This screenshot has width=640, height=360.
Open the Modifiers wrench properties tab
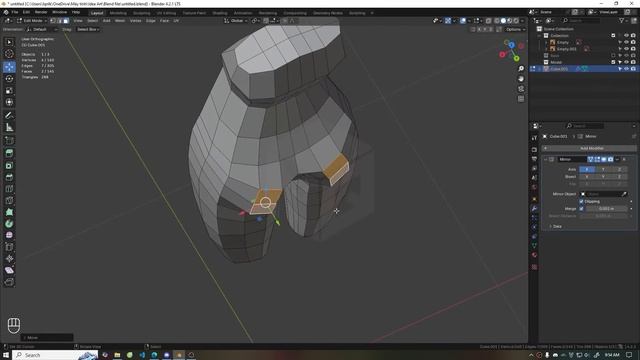point(534,209)
